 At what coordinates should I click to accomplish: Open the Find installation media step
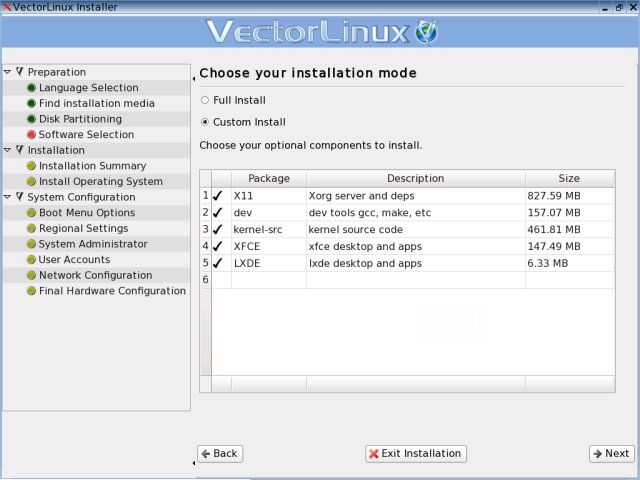click(97, 103)
